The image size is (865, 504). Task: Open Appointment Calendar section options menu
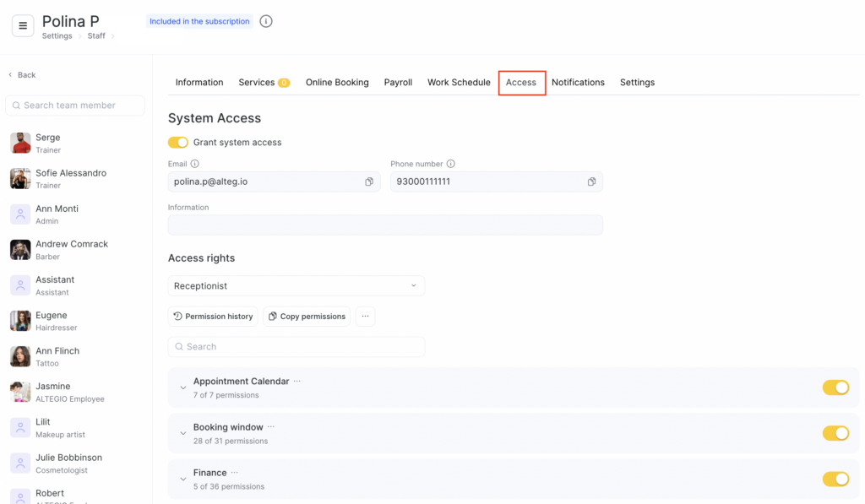(296, 382)
